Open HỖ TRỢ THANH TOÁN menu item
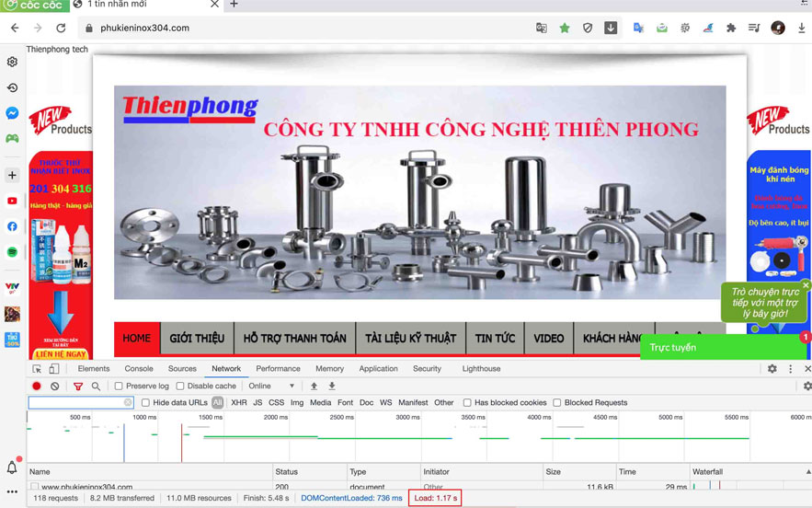The height and width of the screenshot is (508, 812). (x=294, y=338)
